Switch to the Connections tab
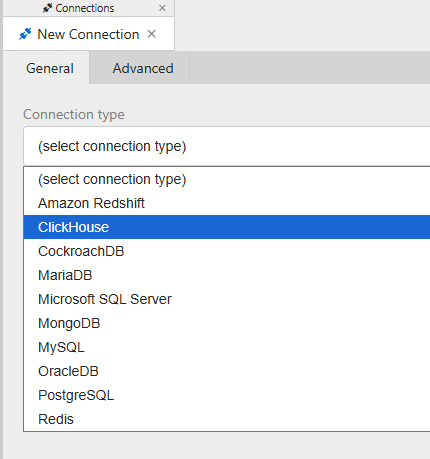 (x=89, y=8)
